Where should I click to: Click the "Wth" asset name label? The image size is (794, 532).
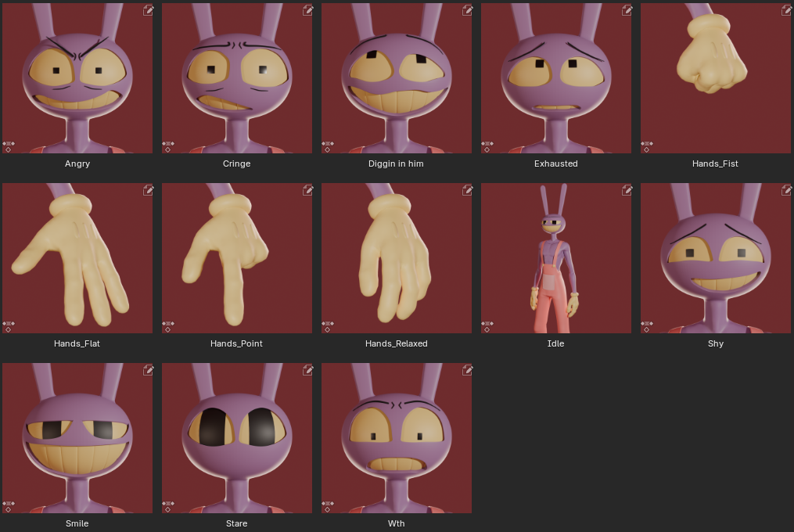396,523
